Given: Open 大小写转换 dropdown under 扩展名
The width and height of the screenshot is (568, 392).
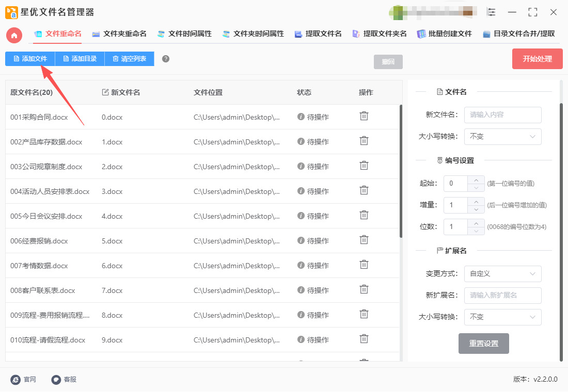Looking at the screenshot, I should coord(502,317).
